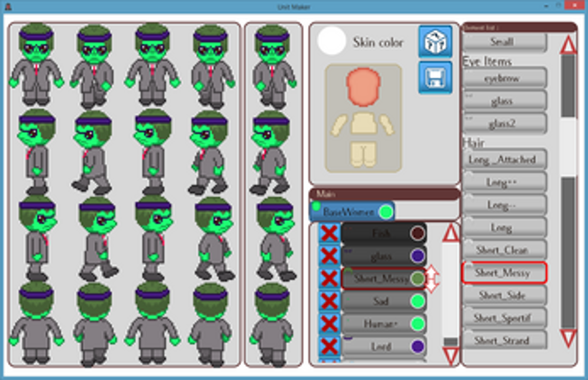Image resolution: width=588 pixels, height=380 pixels.
Task: Click the up arrow of the layer list
Action: [x=450, y=233]
